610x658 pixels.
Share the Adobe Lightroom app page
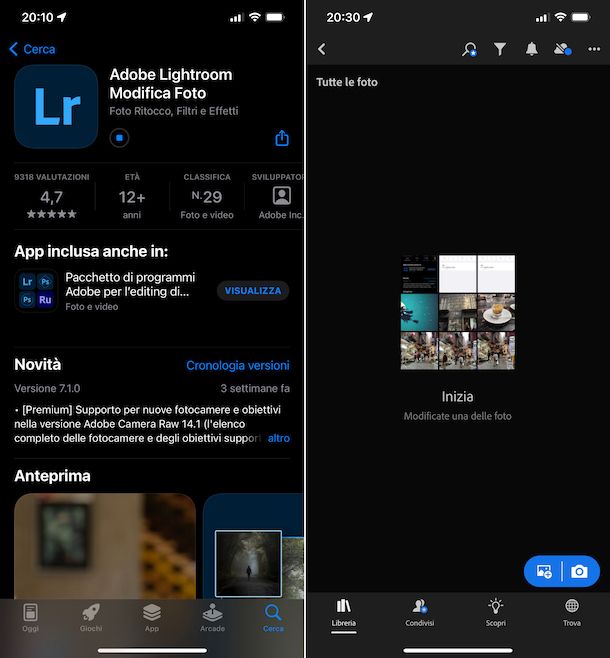282,138
